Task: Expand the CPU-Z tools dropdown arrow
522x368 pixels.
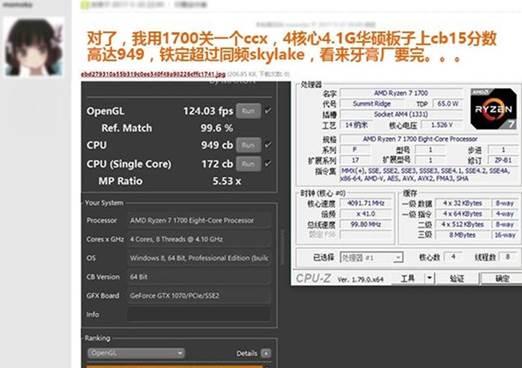Action: point(430,278)
